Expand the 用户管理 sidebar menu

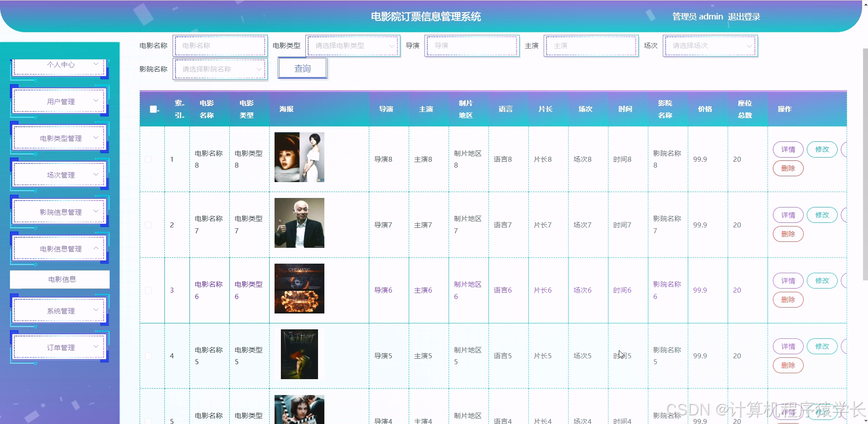59,101
